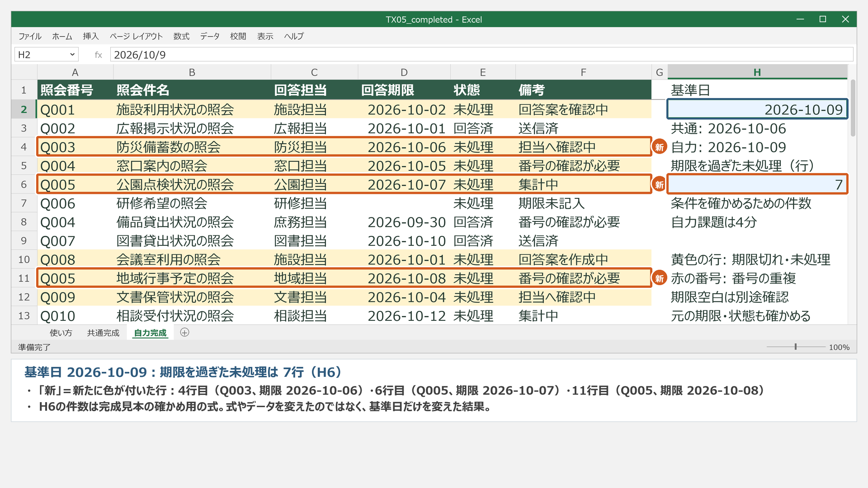Screen dimensions: 868x488
Task: Select cell 期限未記入 in row 7
Action: (583, 203)
